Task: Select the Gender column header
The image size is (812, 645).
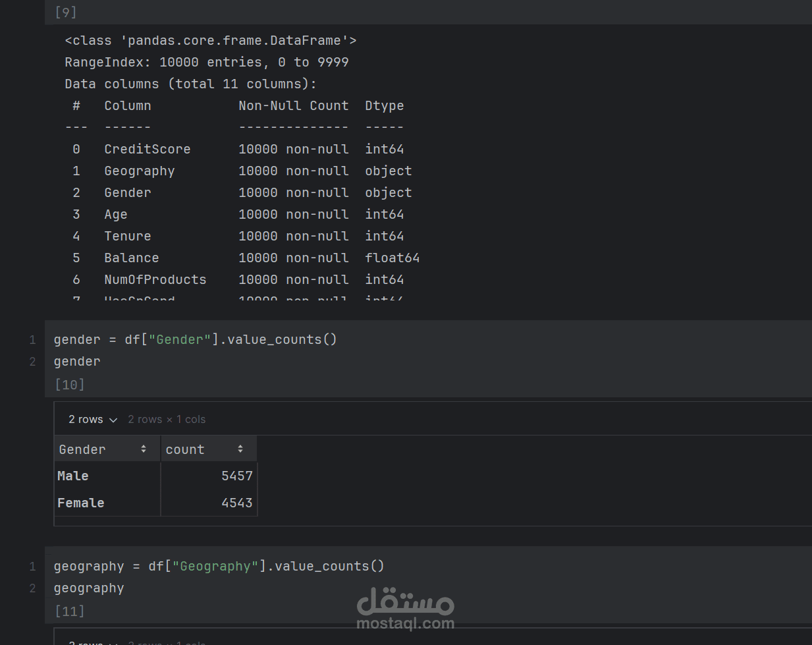Action: coord(82,449)
